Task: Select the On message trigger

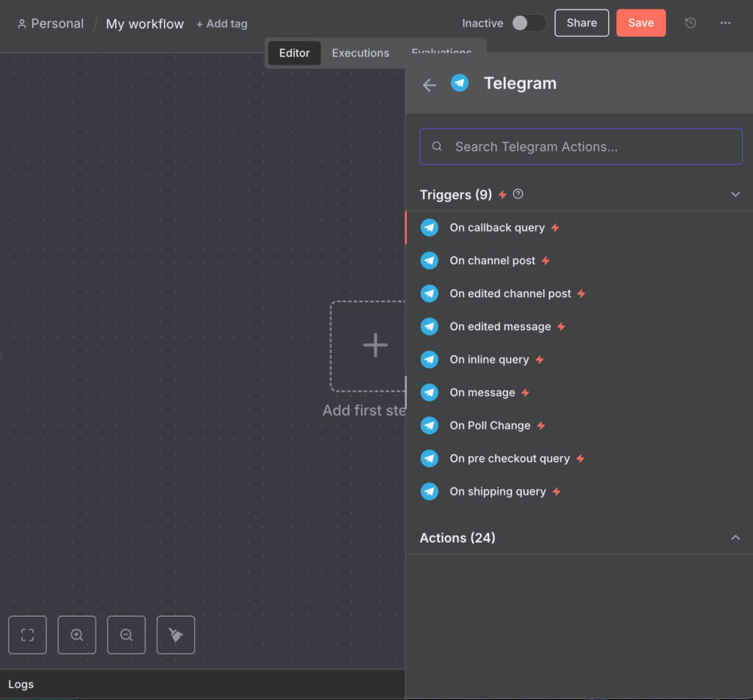Action: 482,393
